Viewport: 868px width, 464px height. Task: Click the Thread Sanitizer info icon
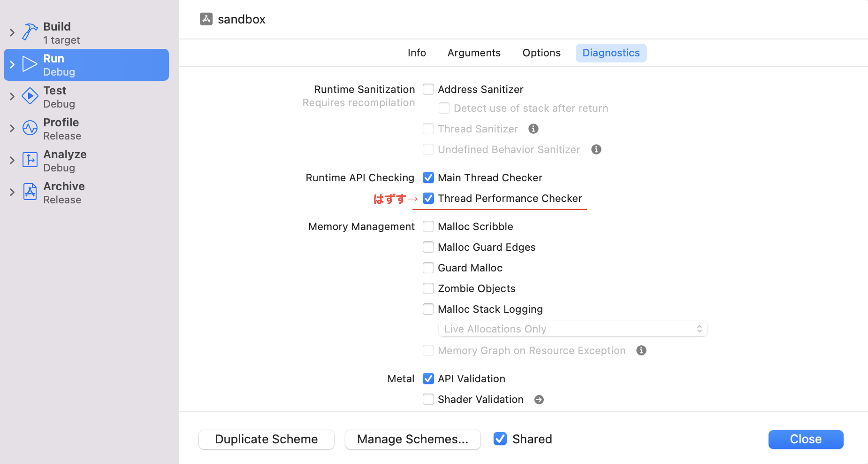533,129
